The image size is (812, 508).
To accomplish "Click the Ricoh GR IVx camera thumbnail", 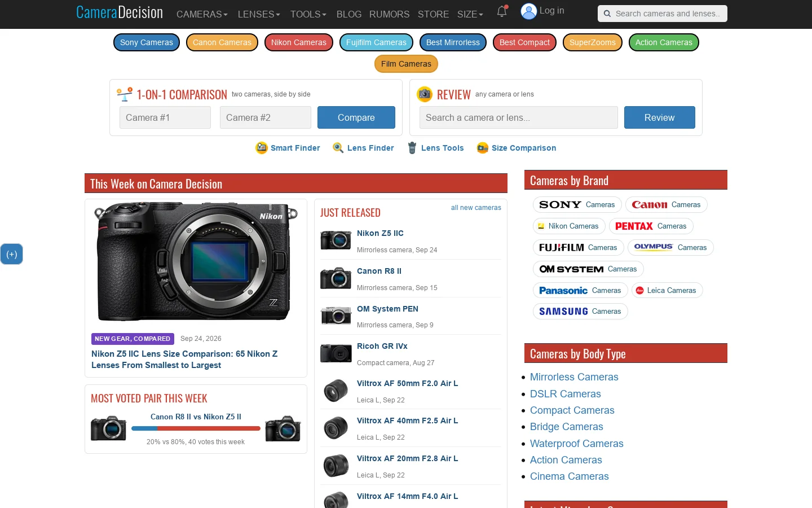I will pos(336,353).
